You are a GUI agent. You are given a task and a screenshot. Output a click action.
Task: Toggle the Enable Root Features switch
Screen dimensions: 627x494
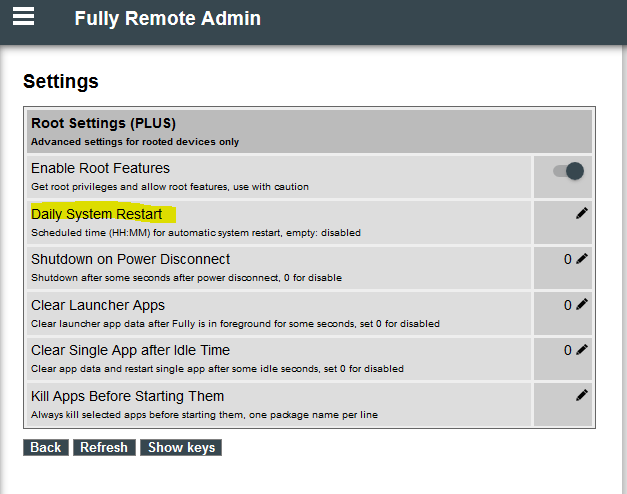(x=568, y=171)
